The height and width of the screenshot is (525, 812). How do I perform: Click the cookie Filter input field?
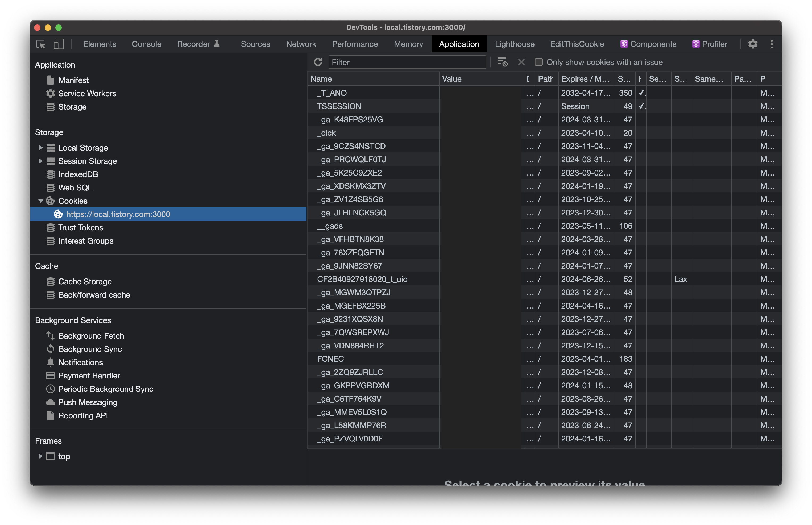[407, 62]
